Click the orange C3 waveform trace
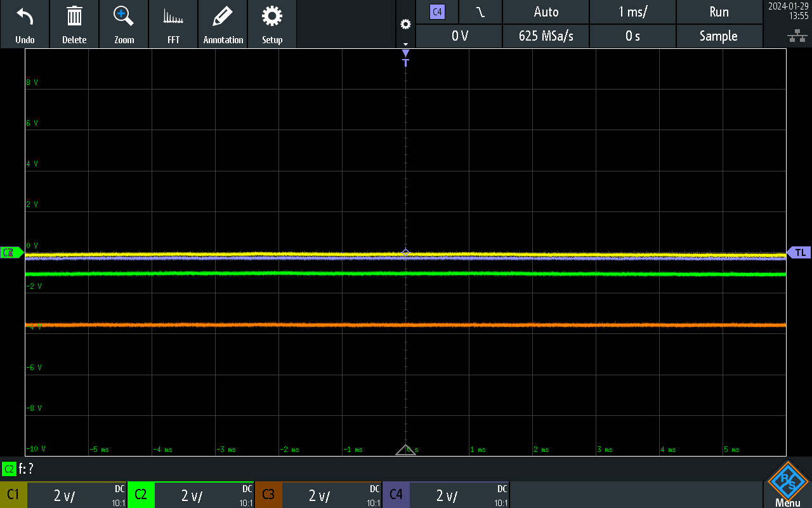This screenshot has width=812, height=508. click(406, 324)
